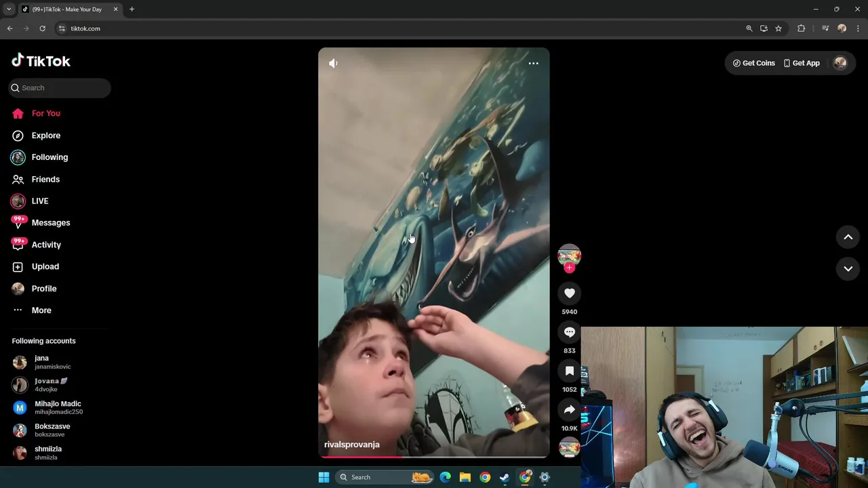The width and height of the screenshot is (868, 488).
Task: Mute the video with speaker icon
Action: point(333,63)
